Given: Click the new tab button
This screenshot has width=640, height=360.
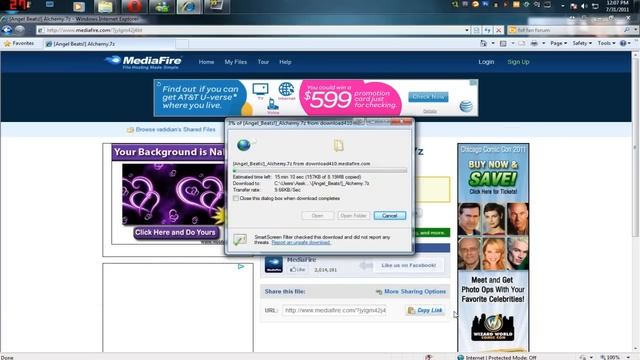Looking at the screenshot, I should 182,44.
